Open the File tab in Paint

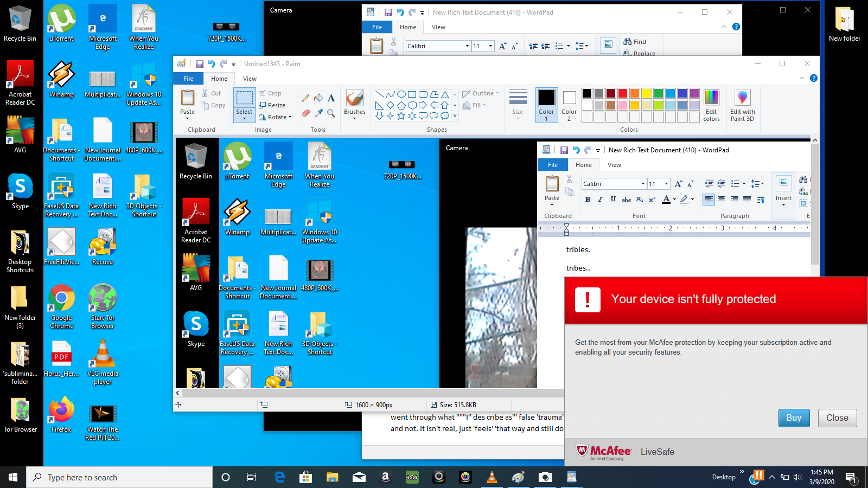click(188, 79)
